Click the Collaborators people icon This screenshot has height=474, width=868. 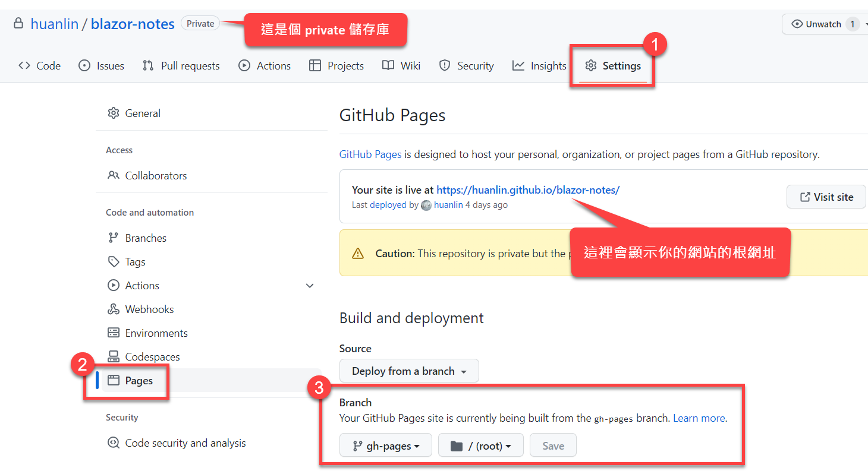point(114,175)
